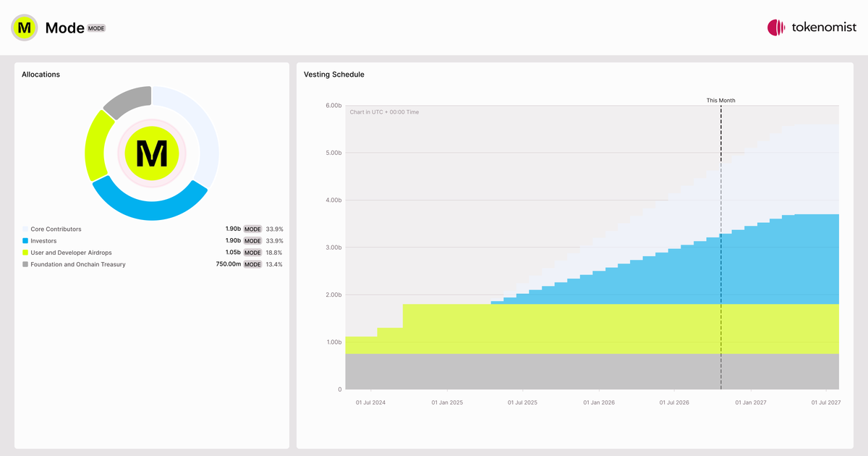Select the Investors legend label
868x456 pixels.
(x=43, y=241)
